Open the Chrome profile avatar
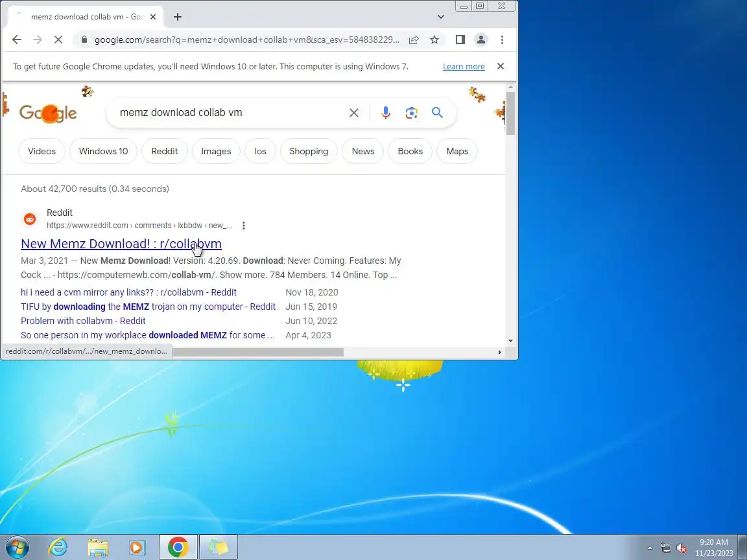This screenshot has height=560, width=747. tap(480, 40)
